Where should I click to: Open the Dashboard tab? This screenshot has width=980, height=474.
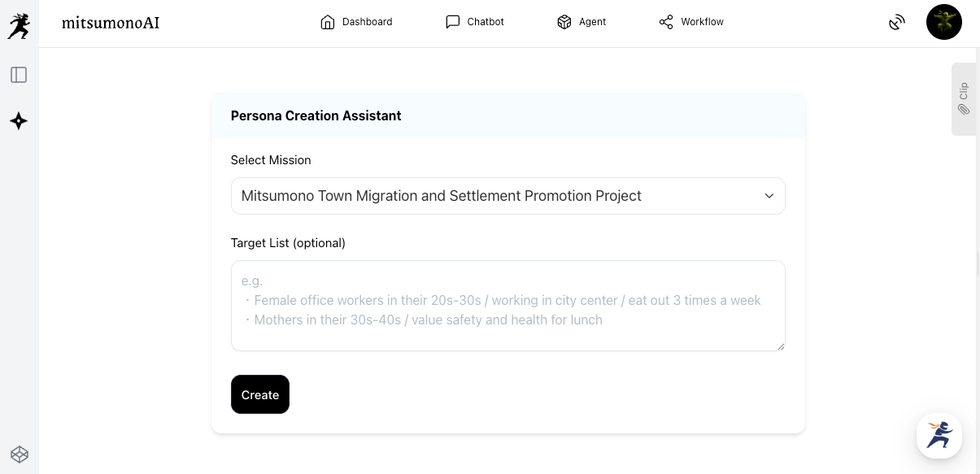pyautogui.click(x=356, y=22)
